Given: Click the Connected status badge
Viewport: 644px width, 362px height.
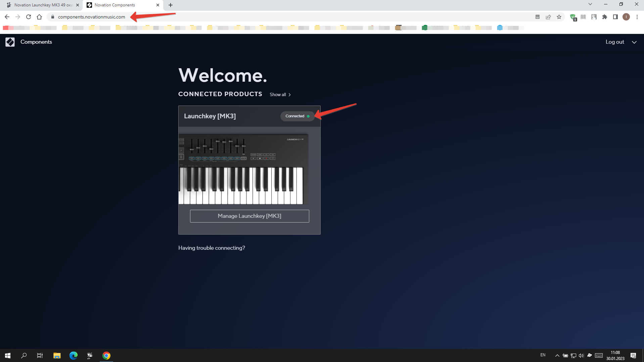Looking at the screenshot, I should point(297,116).
